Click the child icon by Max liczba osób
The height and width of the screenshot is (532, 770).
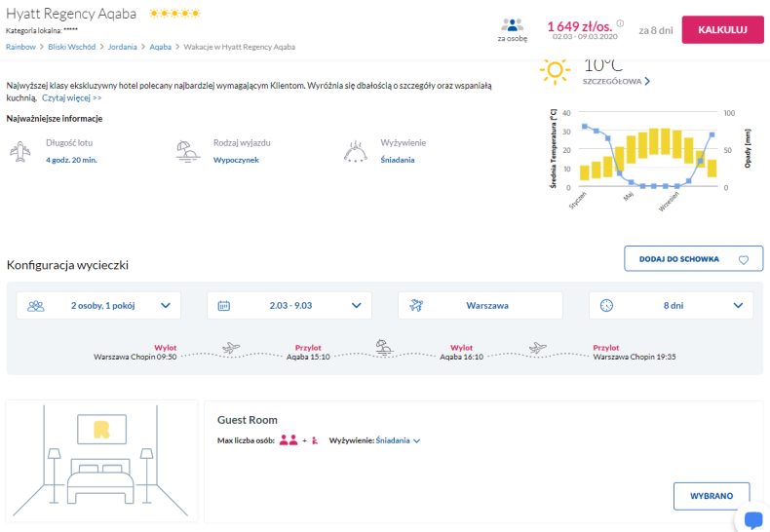pyautogui.click(x=315, y=440)
